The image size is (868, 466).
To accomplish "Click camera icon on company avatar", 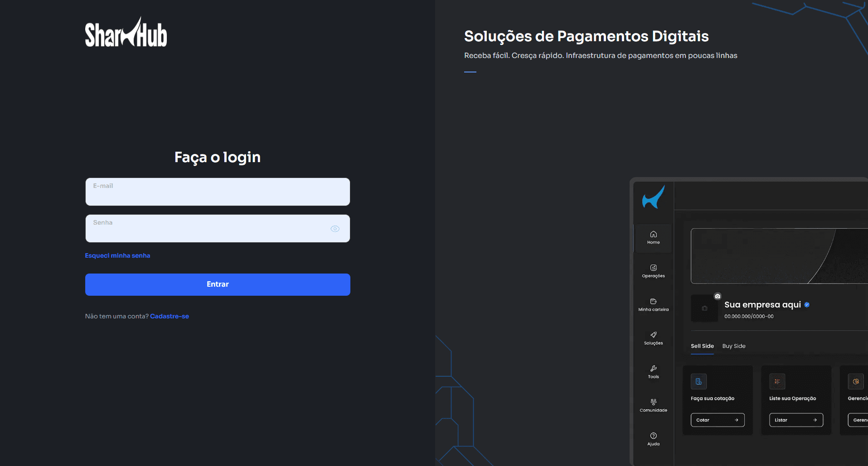I will tap(718, 296).
